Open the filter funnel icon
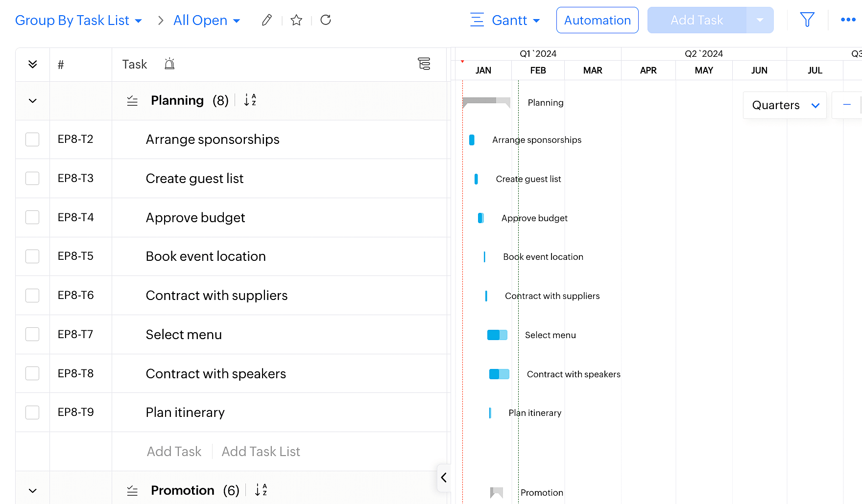Screen dimensions: 862x504 tap(807, 20)
